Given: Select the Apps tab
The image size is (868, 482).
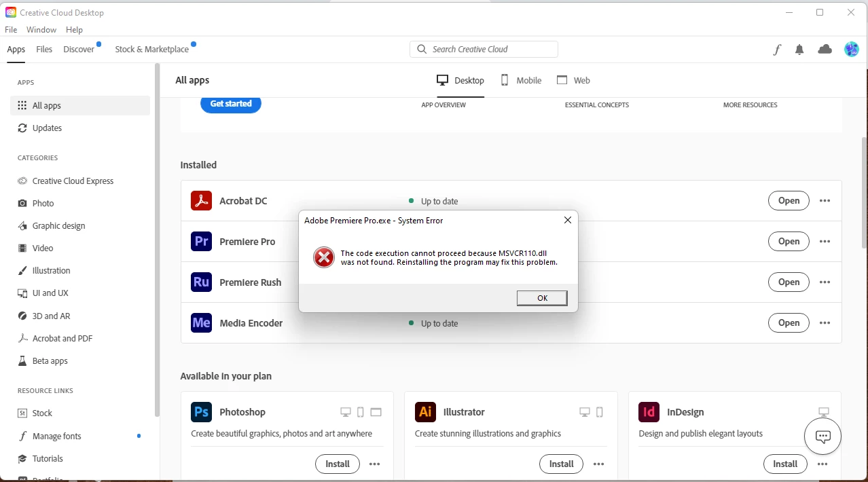Looking at the screenshot, I should click(16, 50).
